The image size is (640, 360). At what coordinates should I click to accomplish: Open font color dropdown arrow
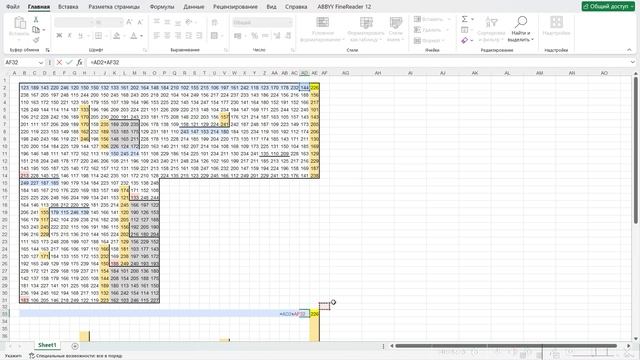(142, 36)
